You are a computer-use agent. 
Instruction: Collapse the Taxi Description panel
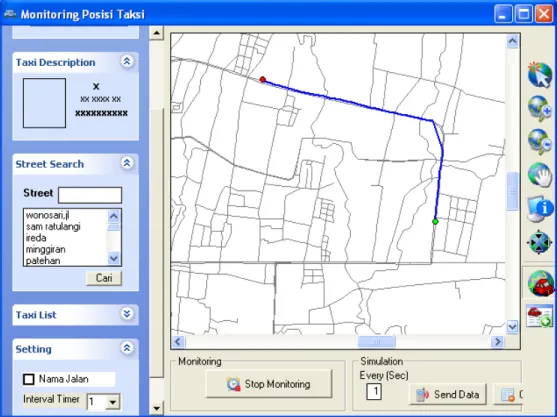tap(127, 62)
